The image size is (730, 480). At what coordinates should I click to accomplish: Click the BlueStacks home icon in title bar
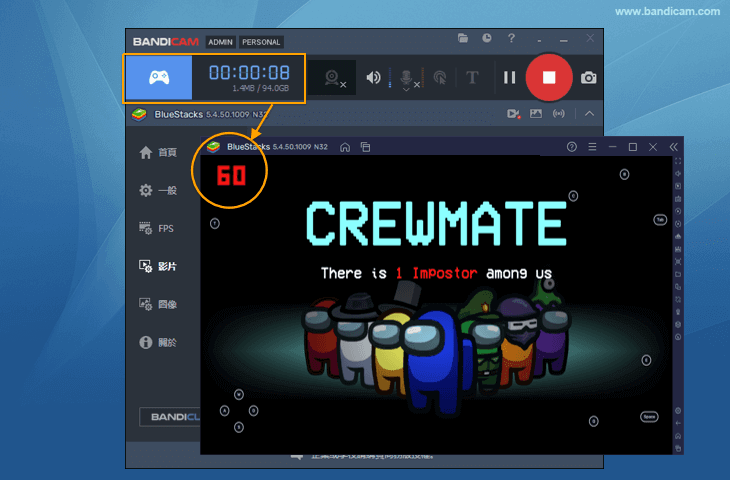(345, 147)
